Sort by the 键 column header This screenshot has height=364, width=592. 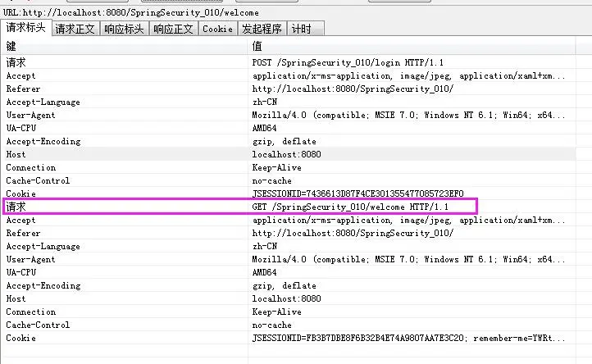(x=125, y=46)
